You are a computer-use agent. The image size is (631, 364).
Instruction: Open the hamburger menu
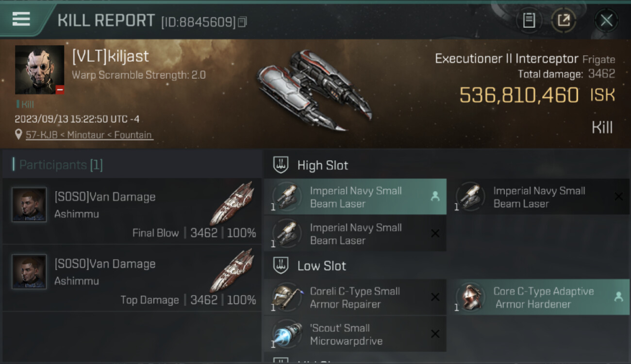click(x=21, y=19)
